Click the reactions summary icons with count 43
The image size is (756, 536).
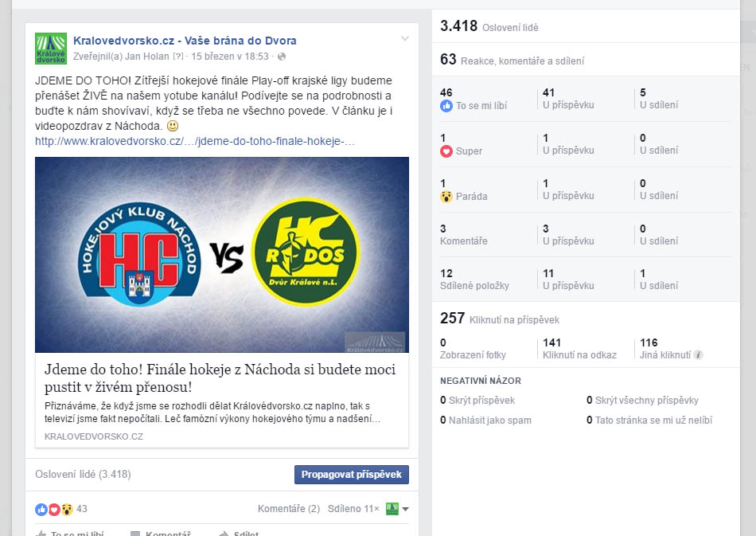[61, 509]
